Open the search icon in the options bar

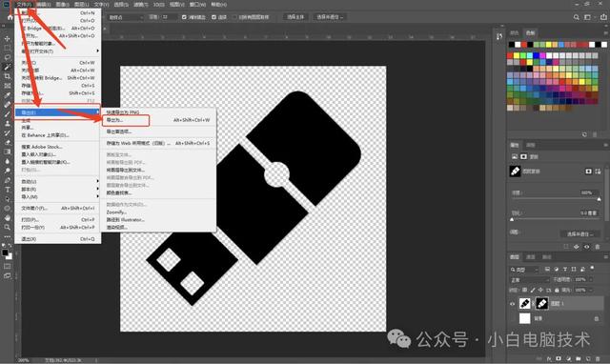pos(576,17)
